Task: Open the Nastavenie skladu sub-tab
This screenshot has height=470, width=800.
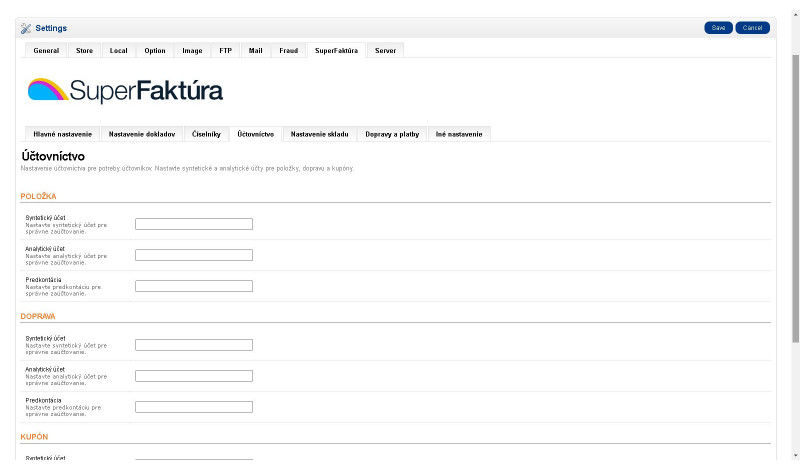Action: tap(320, 134)
